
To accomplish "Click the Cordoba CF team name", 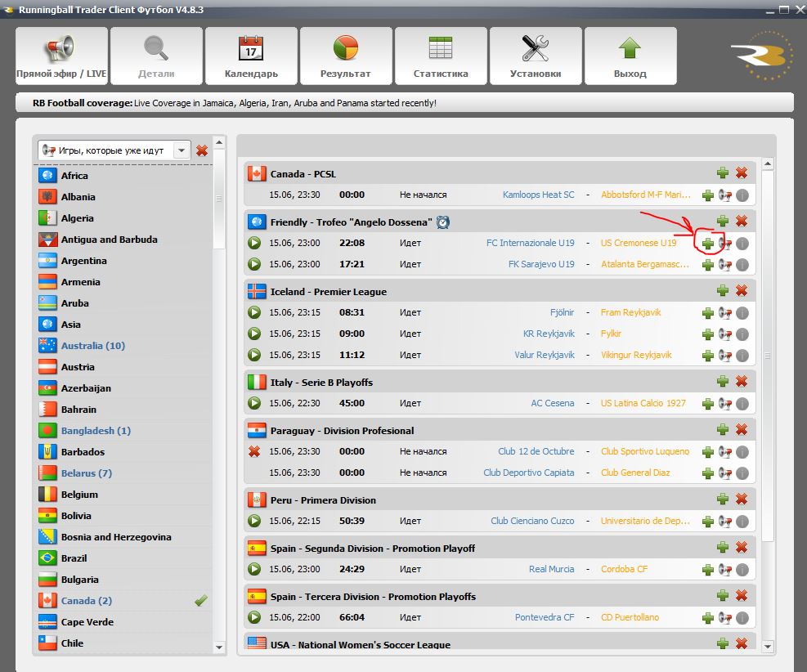I will click(x=625, y=569).
